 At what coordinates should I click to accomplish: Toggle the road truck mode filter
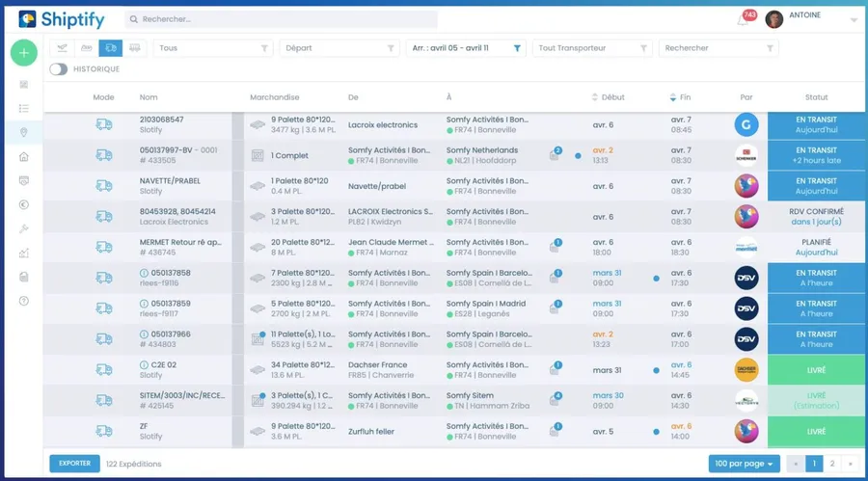point(111,48)
